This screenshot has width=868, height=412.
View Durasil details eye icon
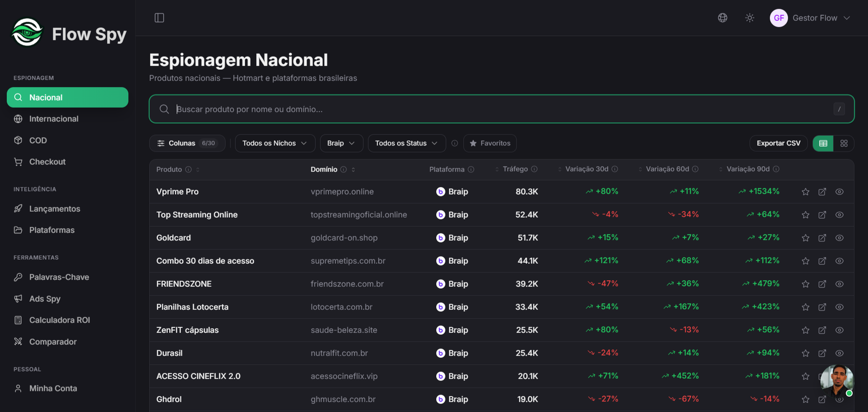[x=839, y=353]
